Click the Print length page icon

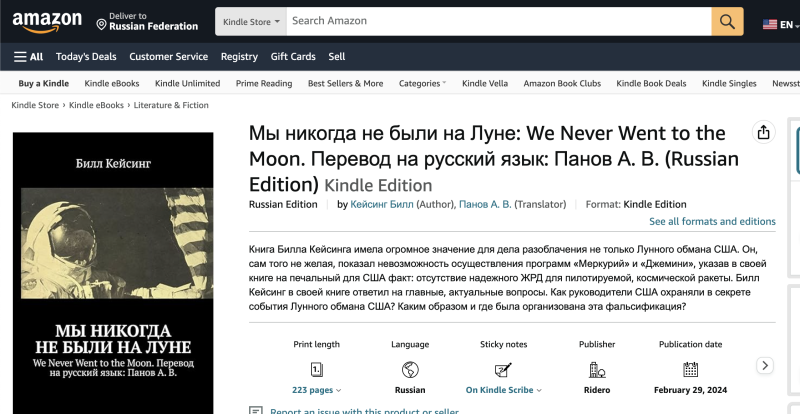317,369
